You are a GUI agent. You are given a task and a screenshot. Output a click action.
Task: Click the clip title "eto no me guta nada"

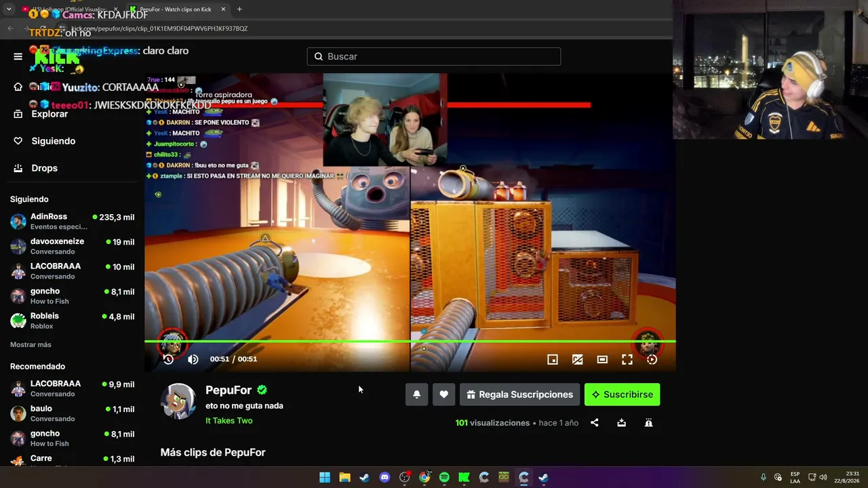244,406
